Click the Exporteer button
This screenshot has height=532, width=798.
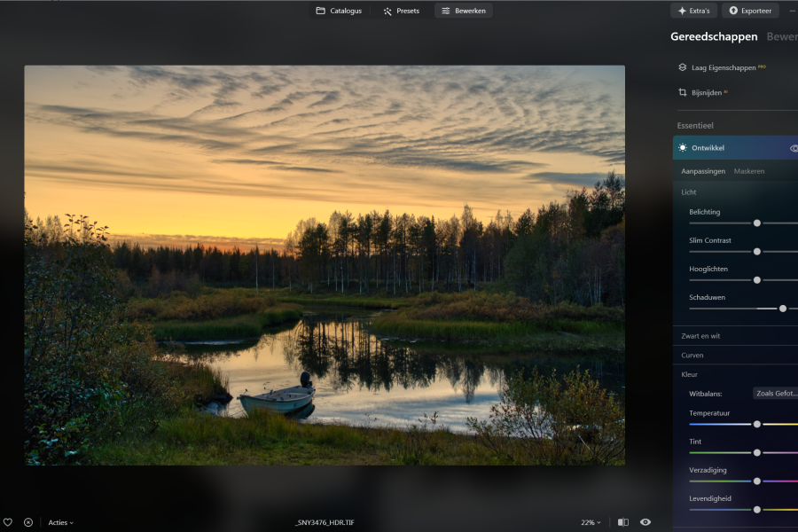[750, 11]
